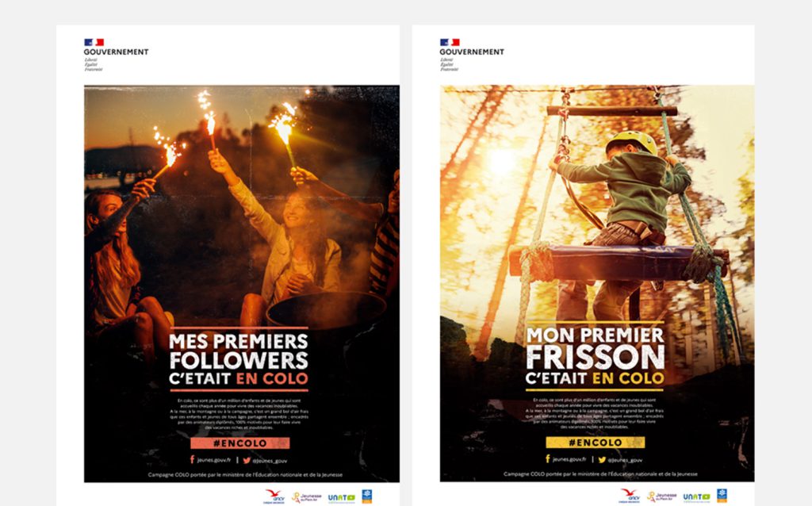Click the French flag logo on left poster

(x=94, y=42)
